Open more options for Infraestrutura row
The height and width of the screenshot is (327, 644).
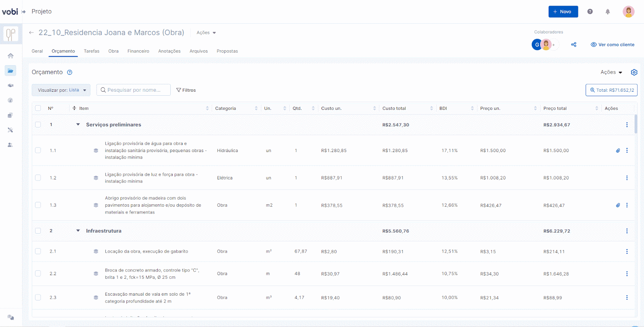click(x=627, y=231)
